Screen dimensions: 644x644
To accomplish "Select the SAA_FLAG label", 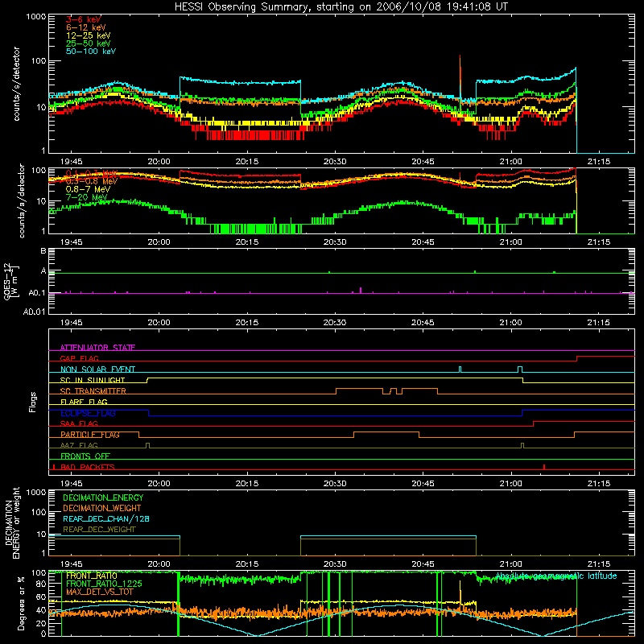I will [79, 423].
